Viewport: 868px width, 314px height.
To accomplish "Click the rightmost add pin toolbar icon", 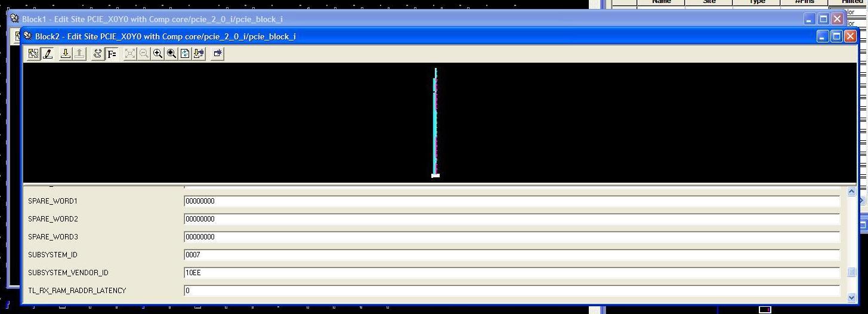I will (x=218, y=54).
